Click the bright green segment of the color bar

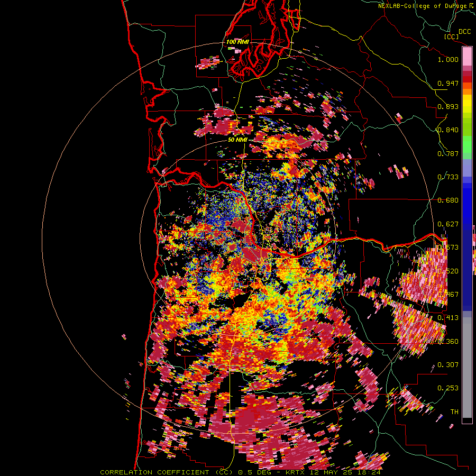(x=467, y=144)
